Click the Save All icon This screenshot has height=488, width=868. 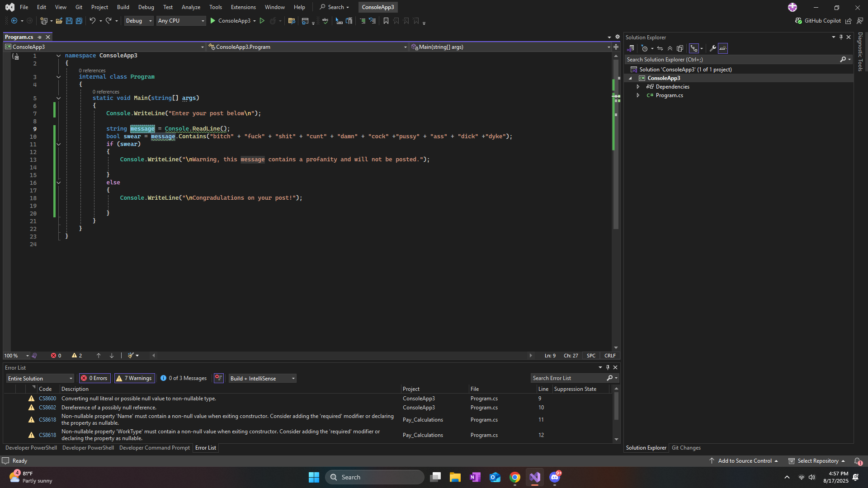click(79, 21)
